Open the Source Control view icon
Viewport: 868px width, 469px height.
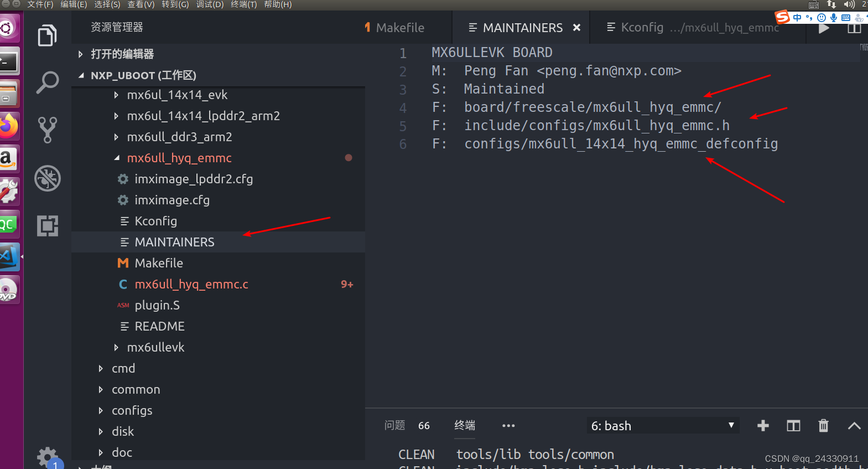(x=48, y=130)
